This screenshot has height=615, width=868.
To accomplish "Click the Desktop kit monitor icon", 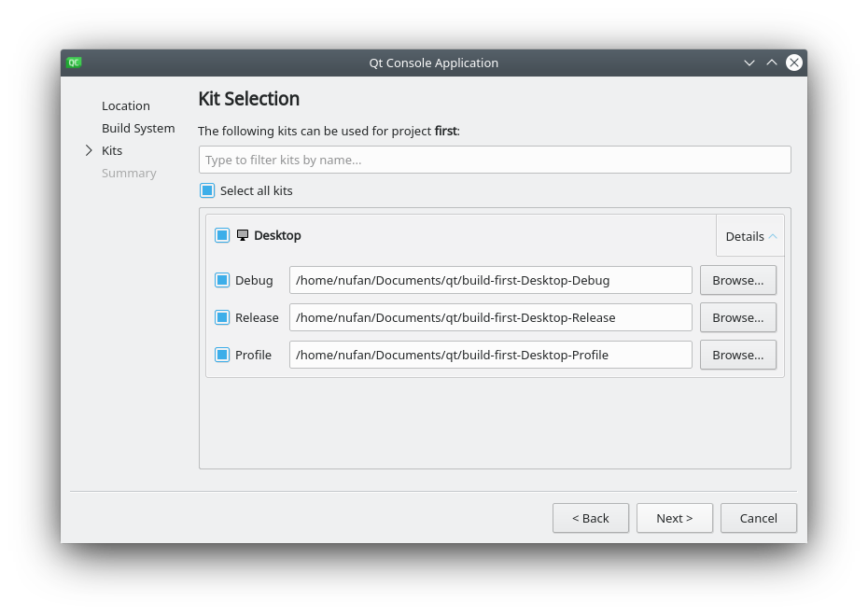I will pos(243,235).
